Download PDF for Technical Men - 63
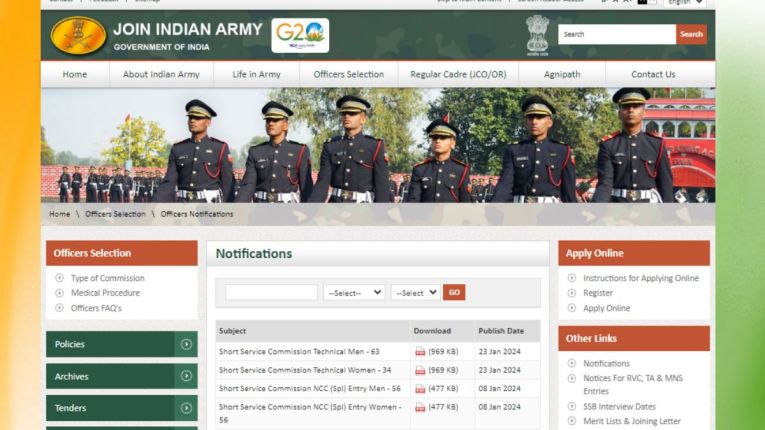 pos(420,351)
